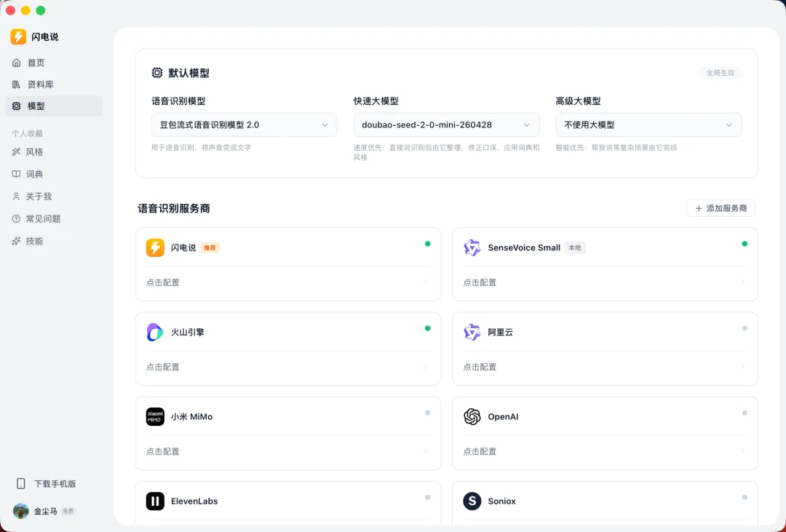Open the 高级大模型 不使用大模型 dropdown
The width and height of the screenshot is (786, 532).
point(648,125)
